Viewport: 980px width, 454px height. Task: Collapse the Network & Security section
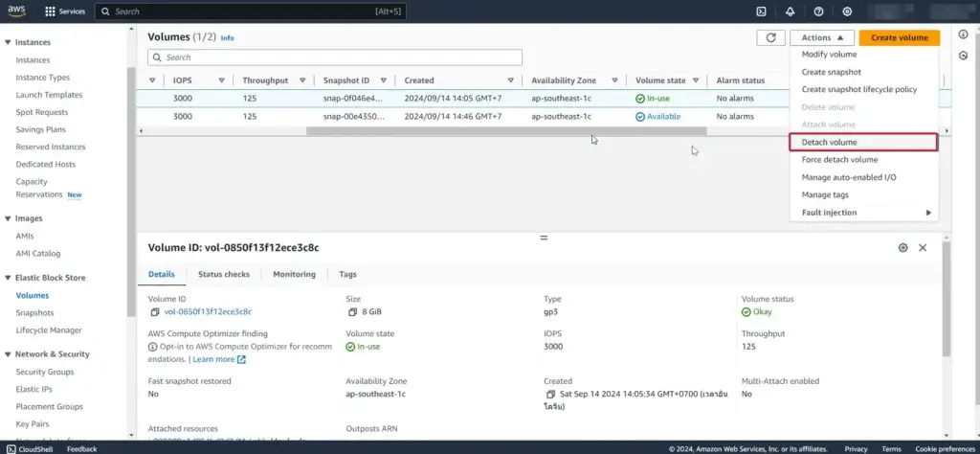coord(8,354)
